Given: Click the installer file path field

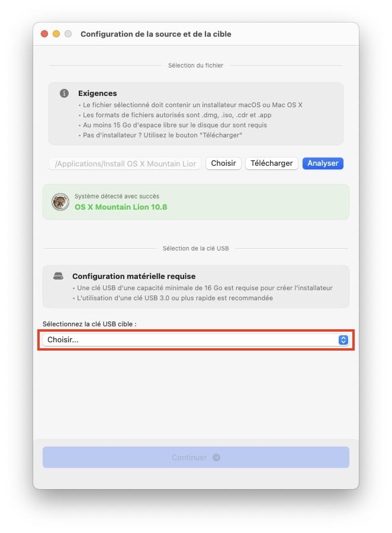Looking at the screenshot, I should pyautogui.click(x=126, y=163).
